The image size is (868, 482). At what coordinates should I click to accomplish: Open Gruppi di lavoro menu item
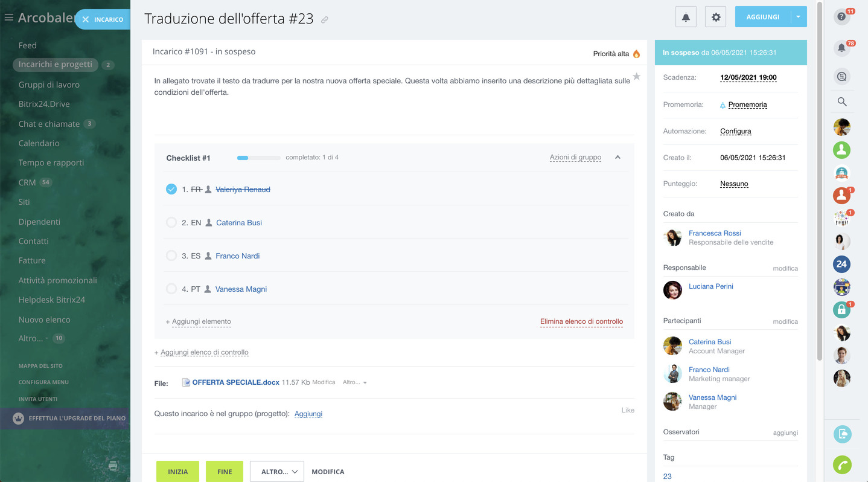(49, 85)
